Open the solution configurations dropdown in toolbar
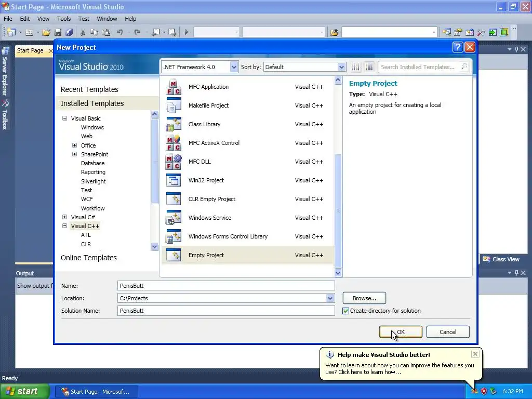This screenshot has width=532, height=399. (217, 32)
